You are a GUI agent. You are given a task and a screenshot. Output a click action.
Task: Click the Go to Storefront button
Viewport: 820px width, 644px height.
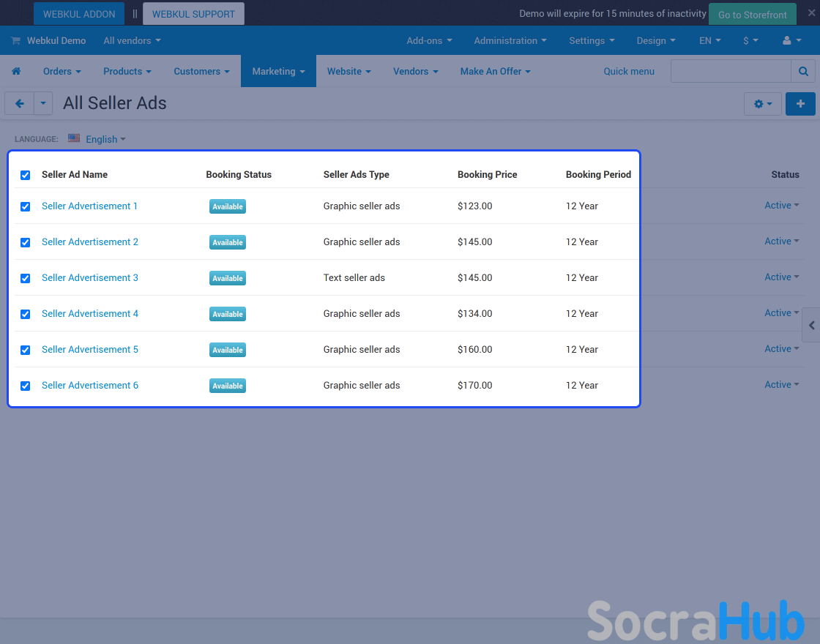(752, 14)
